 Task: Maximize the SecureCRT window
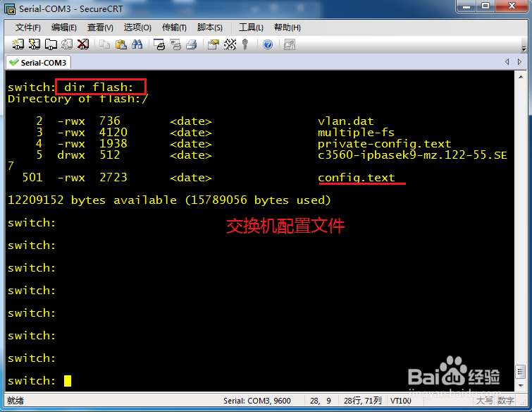coord(485,6)
